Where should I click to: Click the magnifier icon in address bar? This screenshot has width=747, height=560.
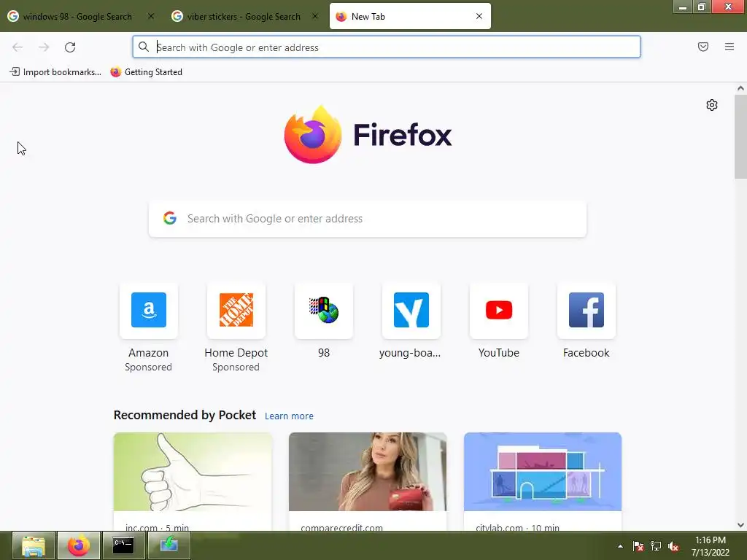coord(144,47)
